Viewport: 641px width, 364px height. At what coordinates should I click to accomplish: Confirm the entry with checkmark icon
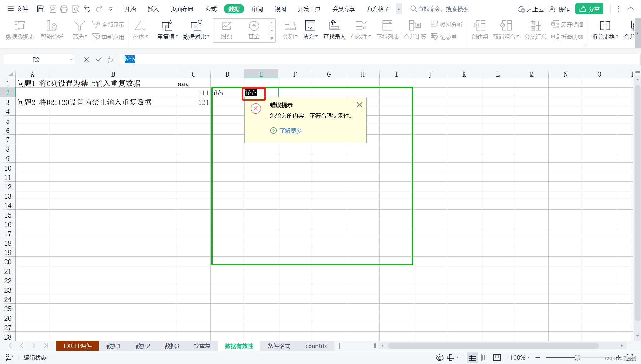pyautogui.click(x=99, y=59)
